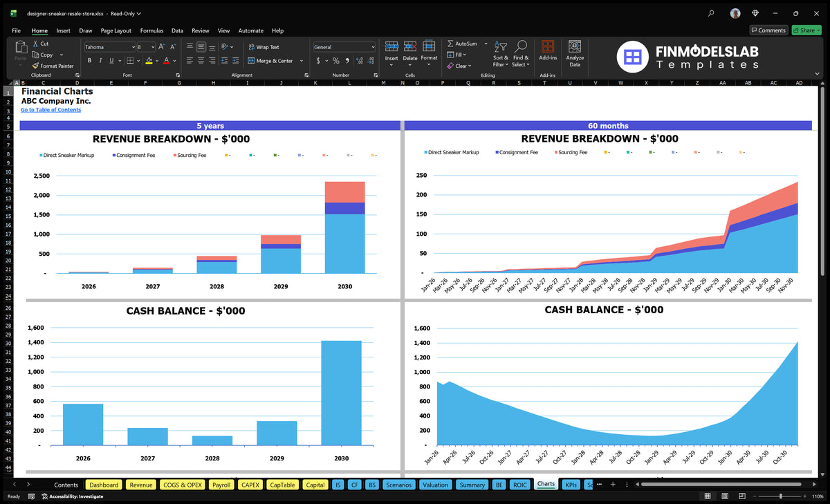This screenshot has height=504, width=830.
Task: Select the Format Painter tool
Action: tap(53, 66)
